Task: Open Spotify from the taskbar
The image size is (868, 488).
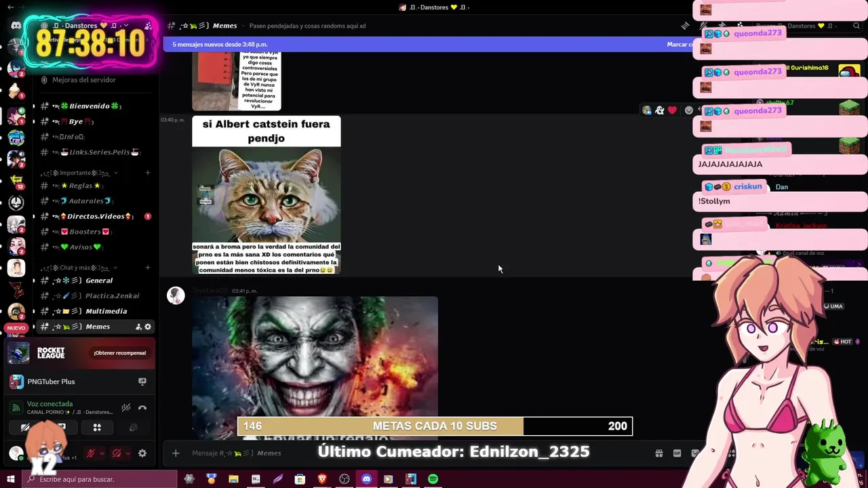Action: pos(433,479)
